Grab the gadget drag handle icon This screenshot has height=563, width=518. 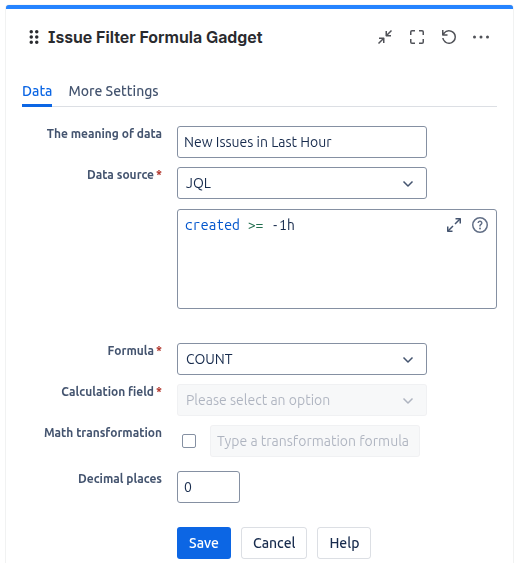[x=34, y=37]
